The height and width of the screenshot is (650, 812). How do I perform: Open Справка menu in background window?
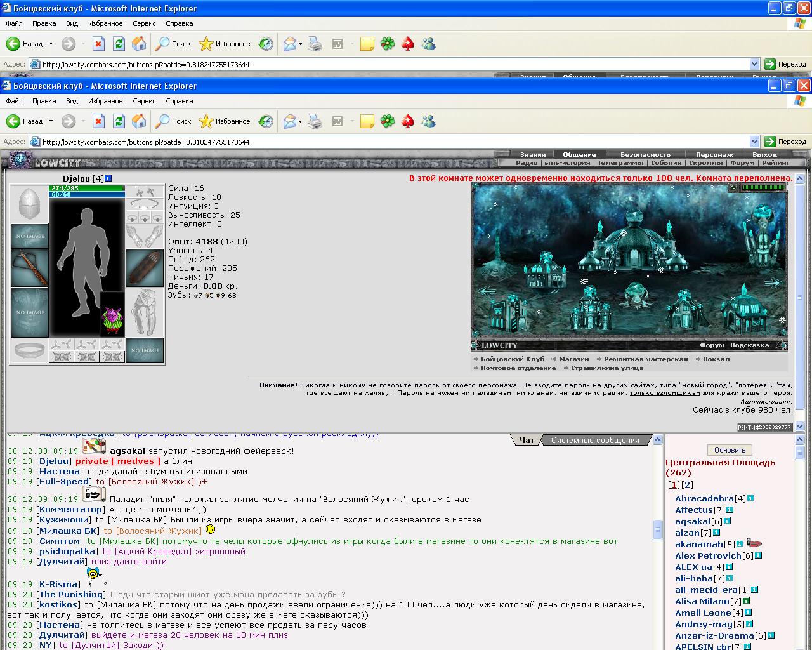tap(179, 23)
